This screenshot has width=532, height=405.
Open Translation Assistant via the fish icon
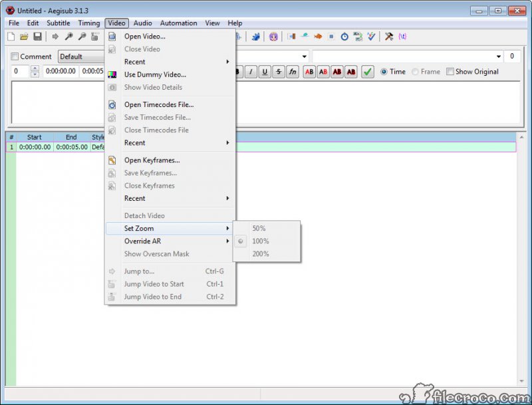tap(318, 37)
